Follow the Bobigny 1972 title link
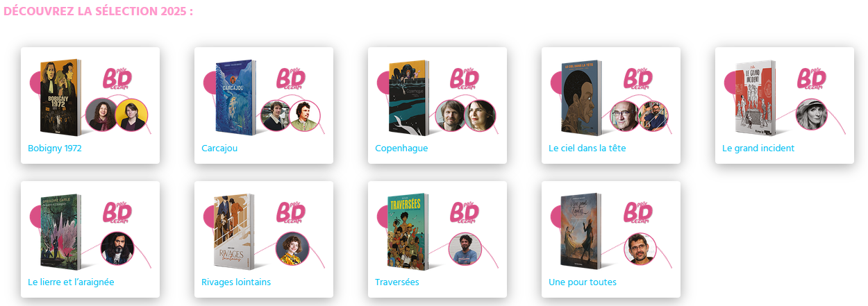Screen dimensions: 868x306 [55, 148]
